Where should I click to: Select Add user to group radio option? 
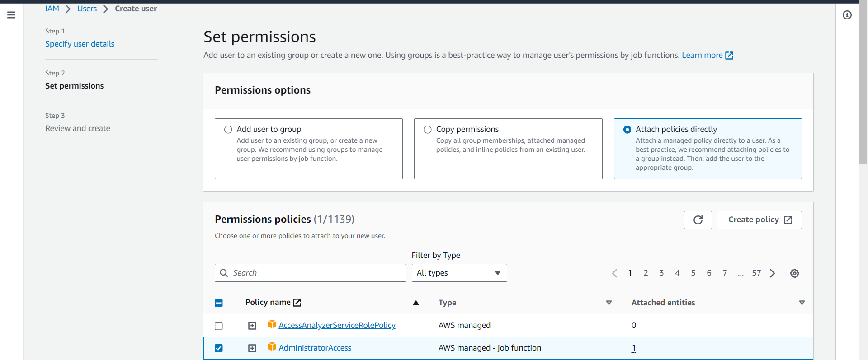[x=228, y=130]
